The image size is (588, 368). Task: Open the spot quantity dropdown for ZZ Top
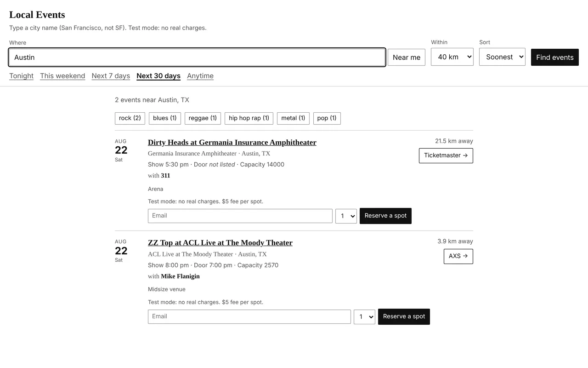(x=364, y=317)
